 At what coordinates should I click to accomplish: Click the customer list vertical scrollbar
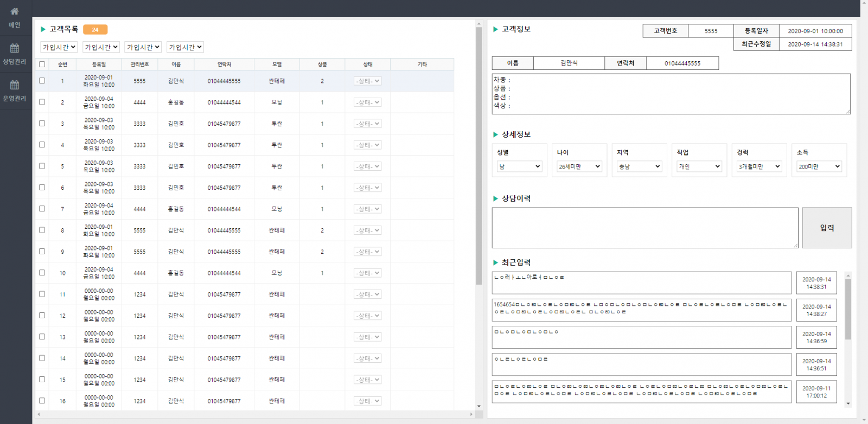point(478,155)
